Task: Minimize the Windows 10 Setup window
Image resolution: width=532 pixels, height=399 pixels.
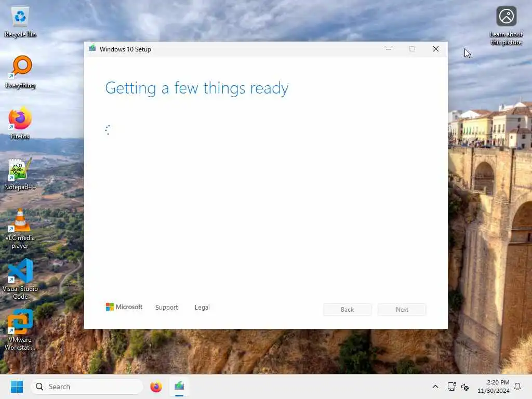Action: pos(389,49)
